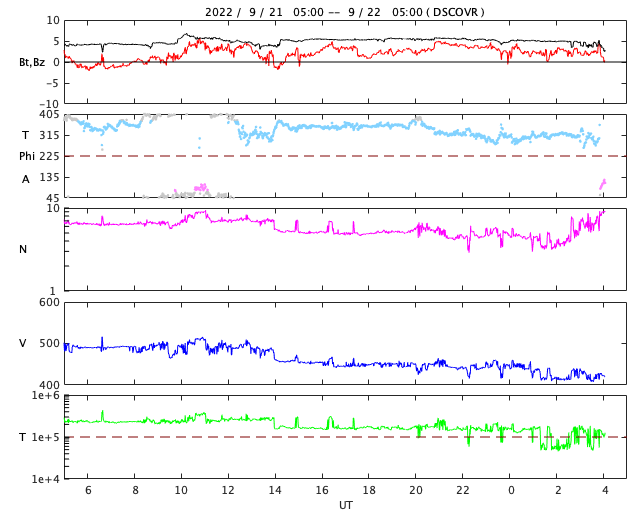Click the '315' Phi tick label

pyautogui.click(x=49, y=136)
